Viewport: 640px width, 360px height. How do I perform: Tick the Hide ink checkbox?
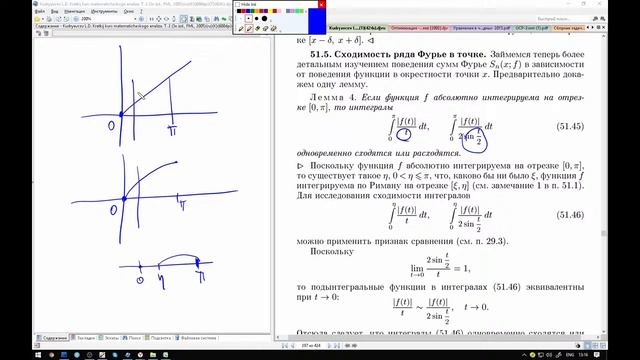pyautogui.click(x=238, y=4)
